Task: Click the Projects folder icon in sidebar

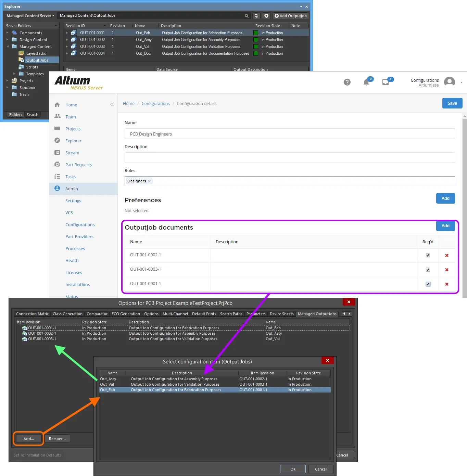Action: (57, 128)
